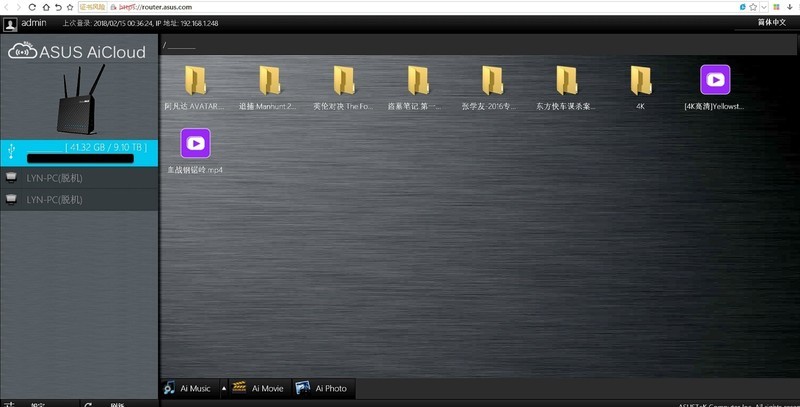Expand the Ai Music arrow menu
Screen dimensions: 800x407
tap(223, 388)
